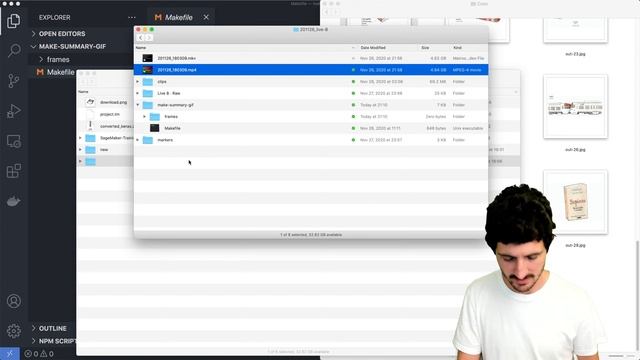The image size is (640, 360).
Task: Collapse the make-summary-gif folder triangle
Action: pos(138,105)
